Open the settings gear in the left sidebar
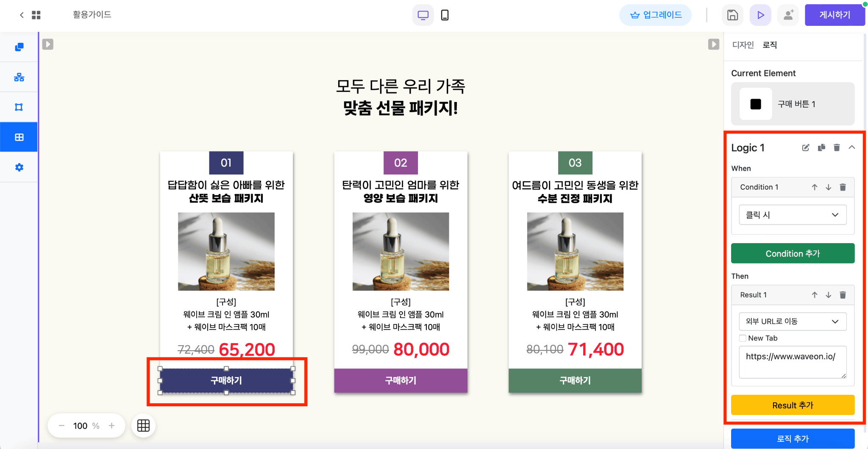Viewport: 868px width, 449px height. (x=19, y=167)
